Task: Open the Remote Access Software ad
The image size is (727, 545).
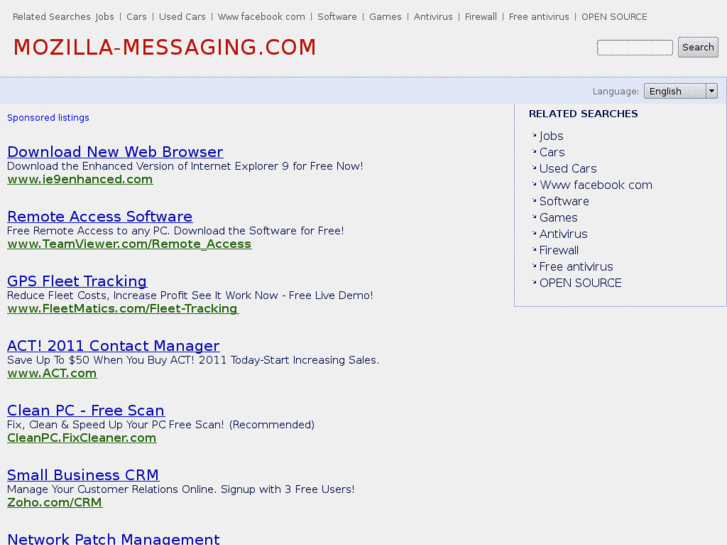Action: [x=100, y=216]
